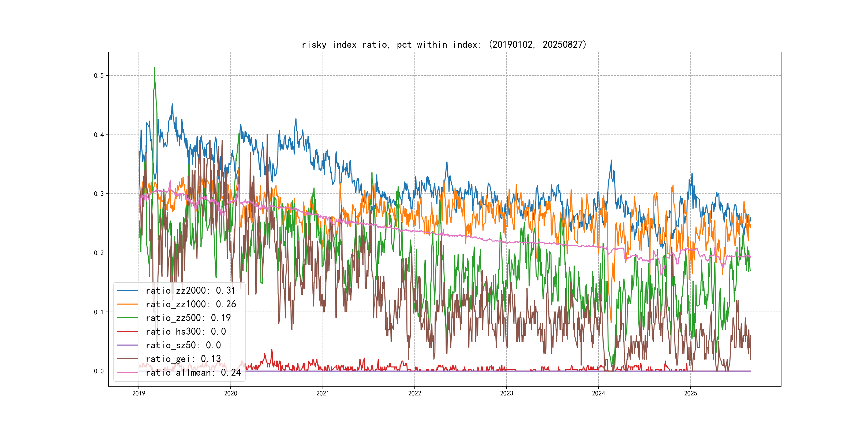Select the ratio_sz50 legend label
Viewport: 868px width, 434px height.
click(x=183, y=345)
